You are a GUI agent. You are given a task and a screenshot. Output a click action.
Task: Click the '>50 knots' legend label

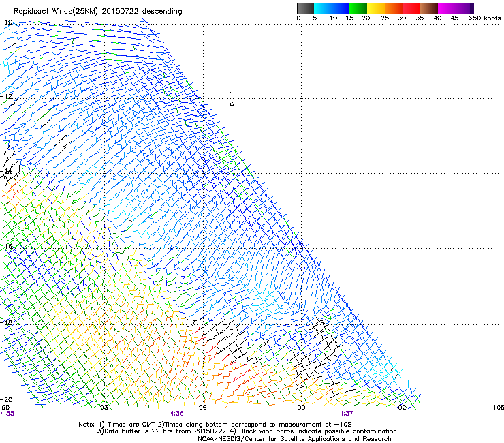pyautogui.click(x=484, y=18)
